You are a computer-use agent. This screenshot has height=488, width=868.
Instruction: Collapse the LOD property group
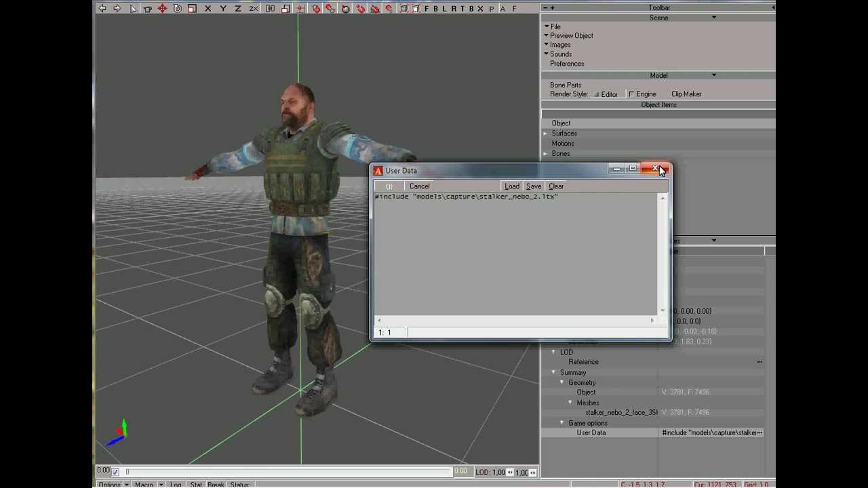pyautogui.click(x=553, y=352)
